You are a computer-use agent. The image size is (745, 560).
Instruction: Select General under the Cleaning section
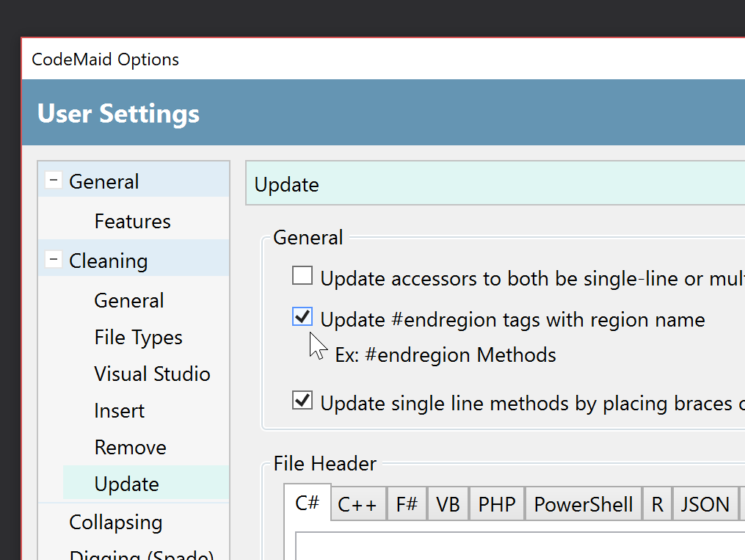pos(128,300)
